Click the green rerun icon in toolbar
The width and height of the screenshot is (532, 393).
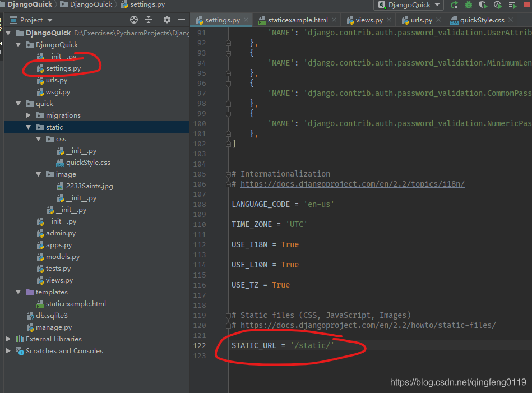click(x=454, y=4)
